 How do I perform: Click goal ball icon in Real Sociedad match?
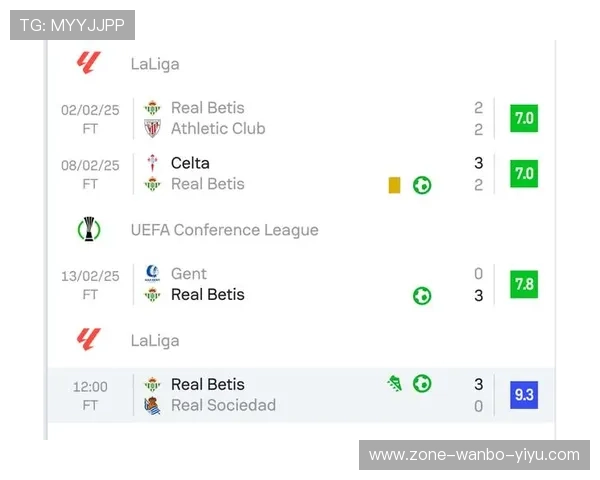(x=422, y=383)
